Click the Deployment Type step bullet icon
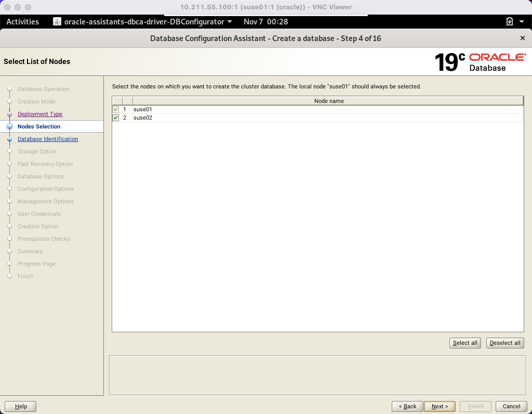The width and height of the screenshot is (532, 414). tap(9, 114)
